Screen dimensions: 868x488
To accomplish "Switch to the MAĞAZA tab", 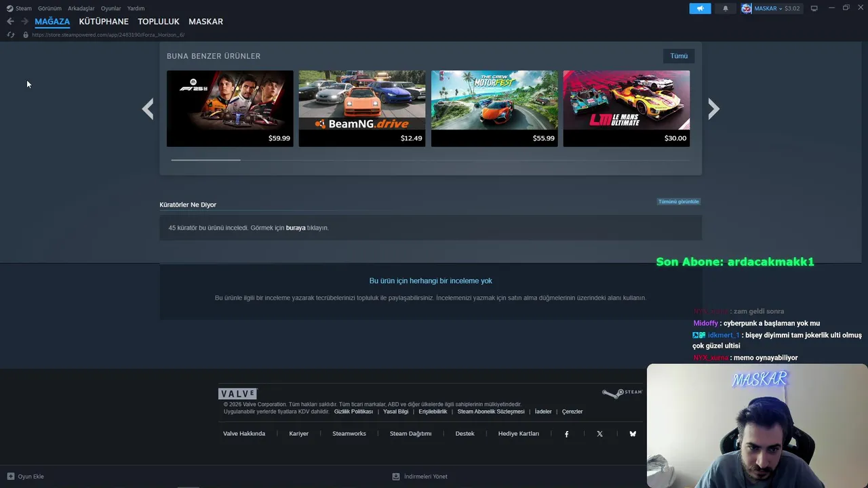I will [x=52, y=22].
